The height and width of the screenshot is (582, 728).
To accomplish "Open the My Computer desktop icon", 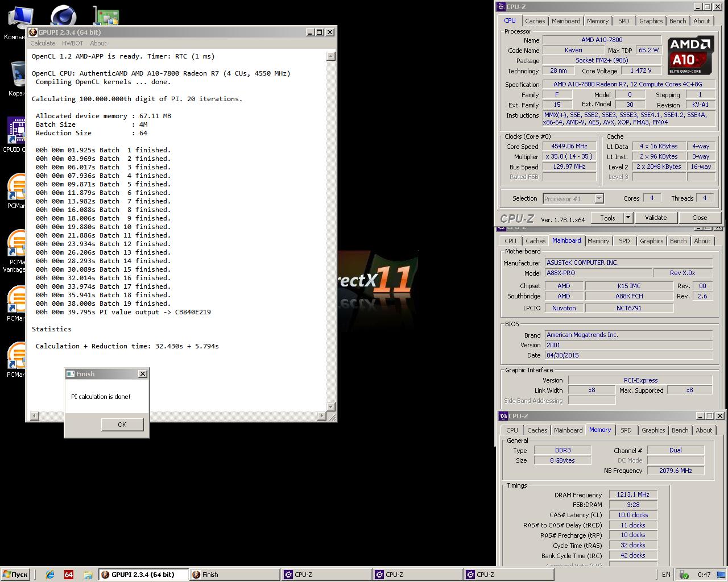I will pos(17,23).
